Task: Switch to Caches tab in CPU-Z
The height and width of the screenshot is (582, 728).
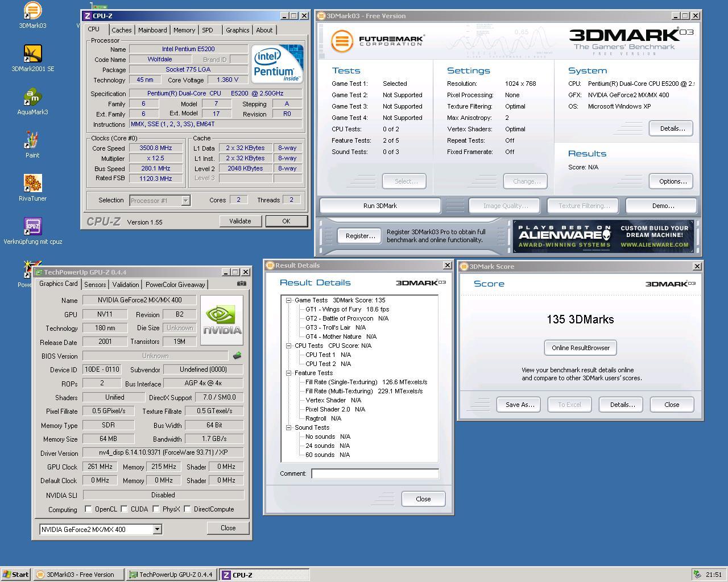Action: (121, 30)
